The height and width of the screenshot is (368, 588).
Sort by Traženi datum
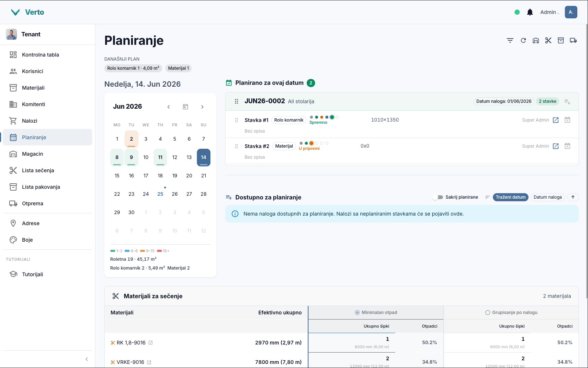(x=511, y=197)
